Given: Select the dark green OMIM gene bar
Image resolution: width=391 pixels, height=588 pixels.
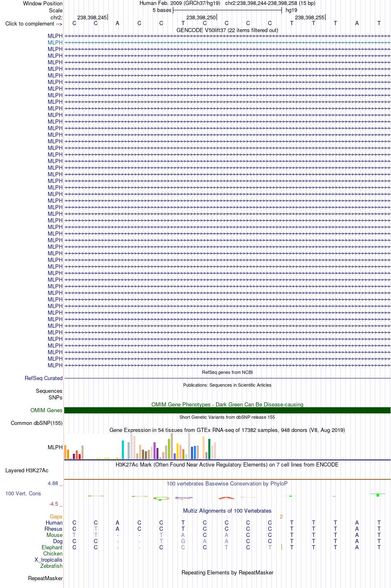Looking at the screenshot, I should point(227,410).
